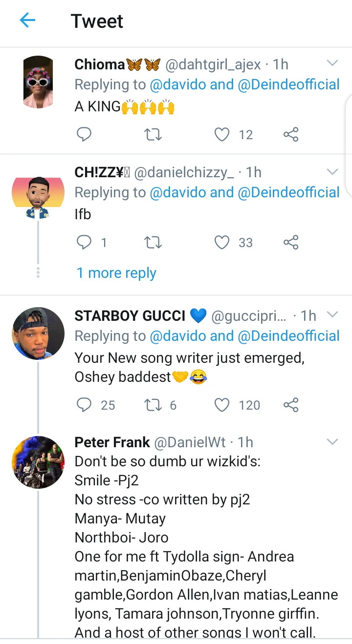Open options chevron on Peter Frank's tweet
This screenshot has width=352, height=644.
point(332,442)
